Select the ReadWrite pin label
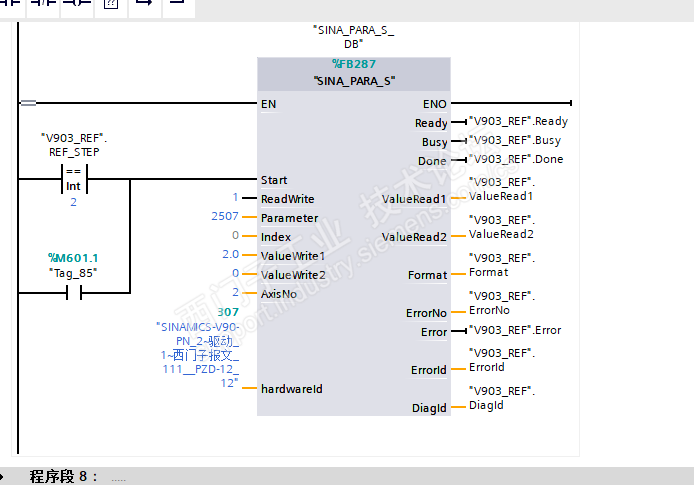This screenshot has height=485, width=694. (287, 199)
